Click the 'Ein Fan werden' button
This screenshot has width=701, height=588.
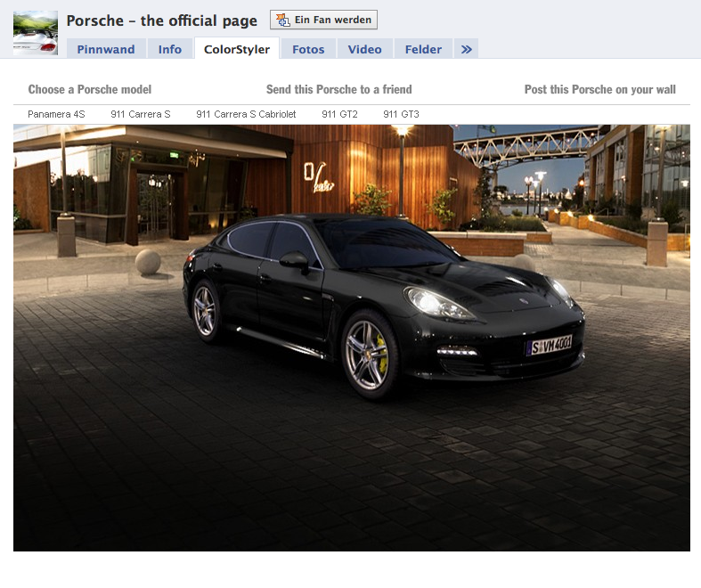pos(323,20)
